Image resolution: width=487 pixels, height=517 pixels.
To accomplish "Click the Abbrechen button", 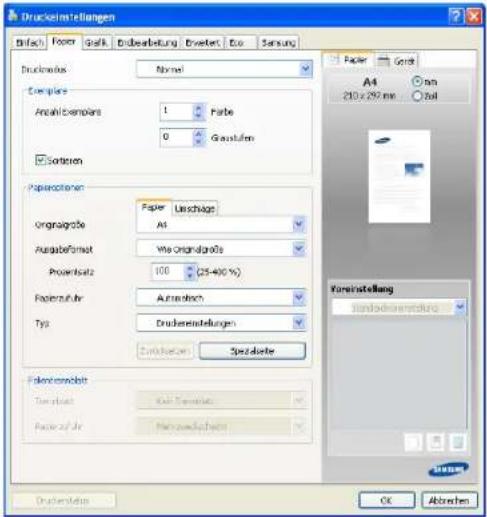I will [x=449, y=500].
